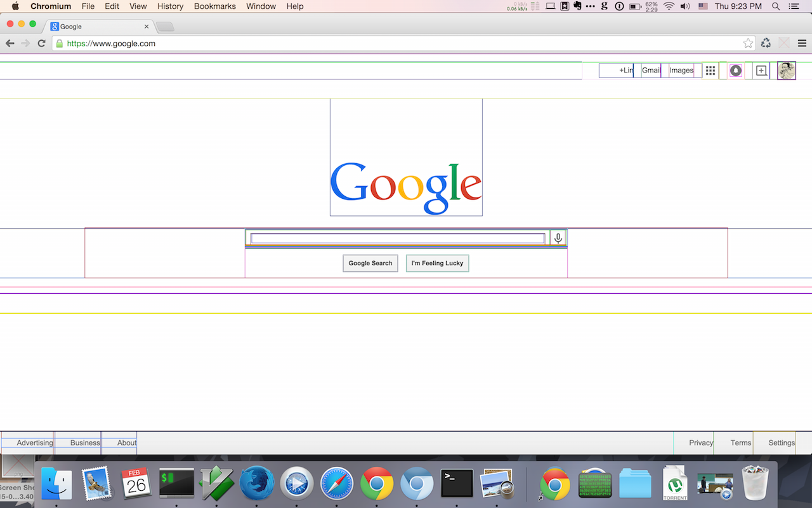Image resolution: width=812 pixels, height=508 pixels.
Task: Open QuickTime Player from the Dock
Action: (297, 484)
